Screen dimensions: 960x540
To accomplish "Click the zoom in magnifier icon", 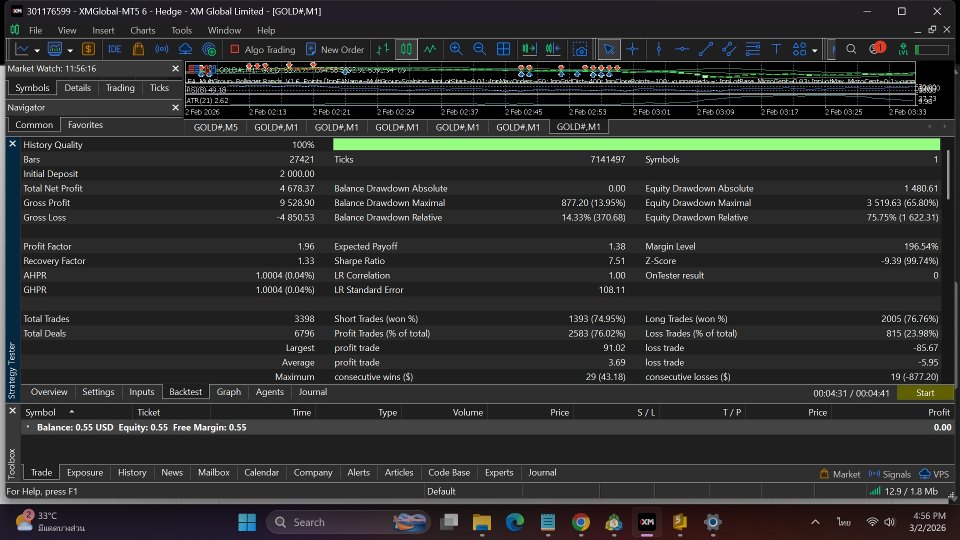I will 456,49.
